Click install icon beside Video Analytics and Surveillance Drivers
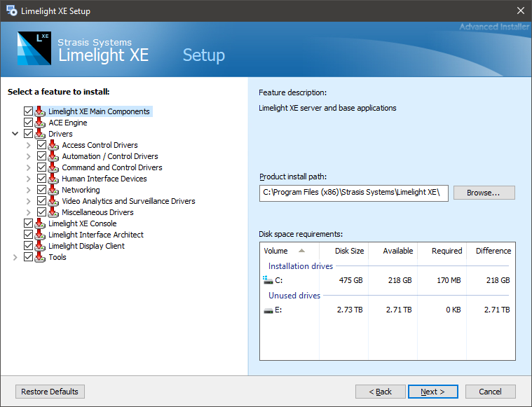Image resolution: width=532 pixels, height=407 pixels. coord(53,201)
